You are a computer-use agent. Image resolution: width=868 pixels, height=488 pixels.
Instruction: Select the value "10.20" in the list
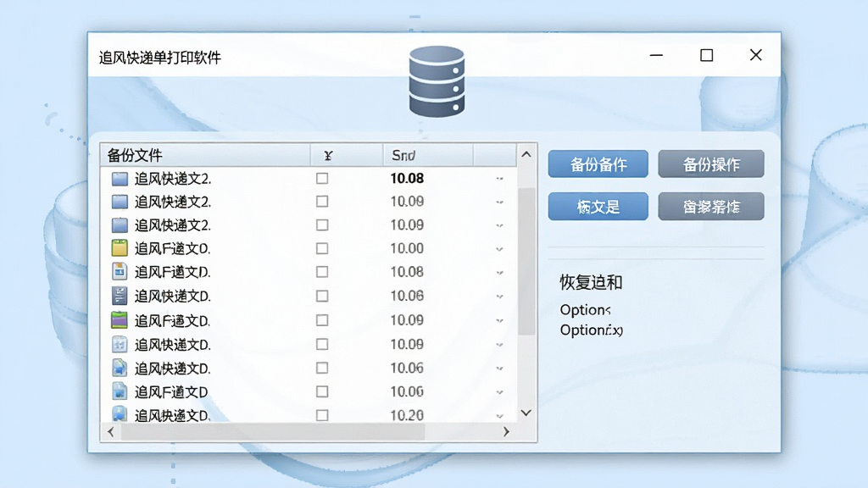tap(407, 415)
